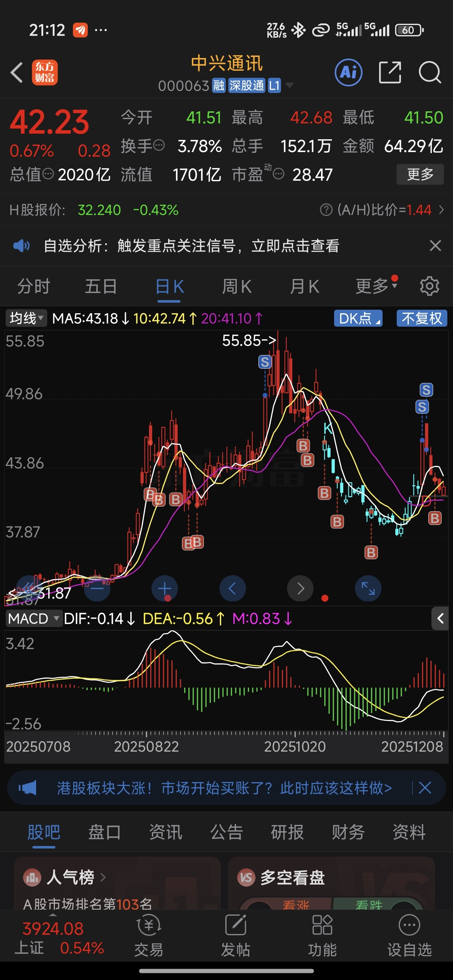Close the 自选分析 notification bar
Image resolution: width=453 pixels, height=980 pixels.
(435, 246)
